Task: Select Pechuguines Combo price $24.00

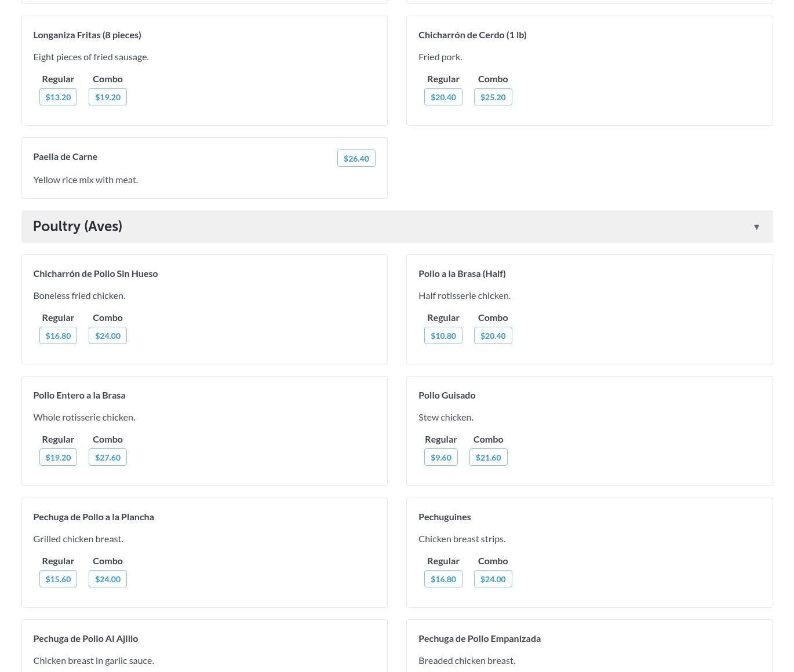Action: pyautogui.click(x=493, y=579)
